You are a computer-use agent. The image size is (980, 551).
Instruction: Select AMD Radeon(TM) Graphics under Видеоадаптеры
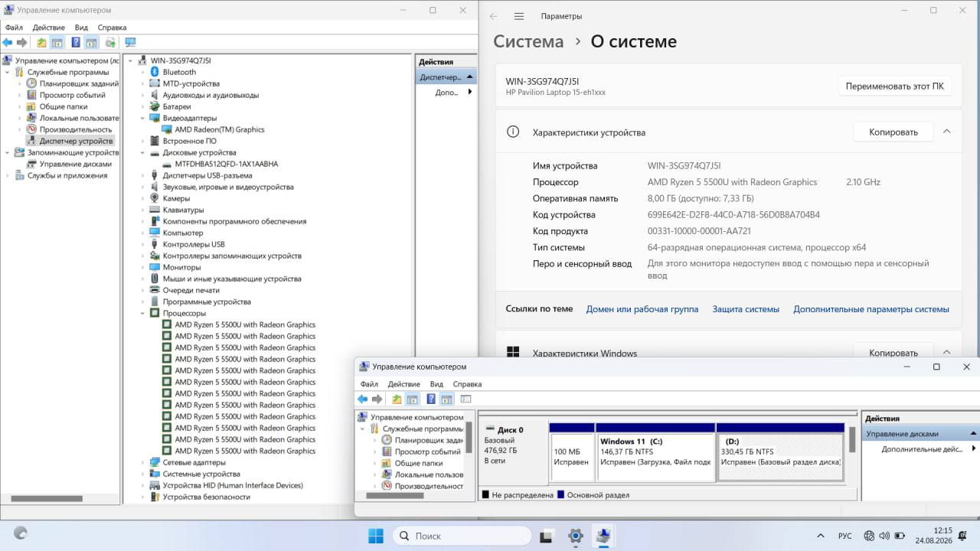(x=220, y=129)
